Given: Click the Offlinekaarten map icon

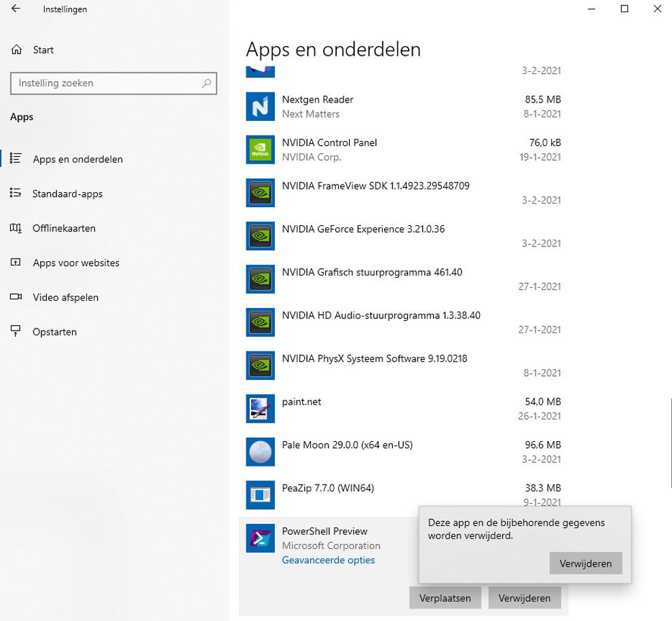Looking at the screenshot, I should [16, 228].
